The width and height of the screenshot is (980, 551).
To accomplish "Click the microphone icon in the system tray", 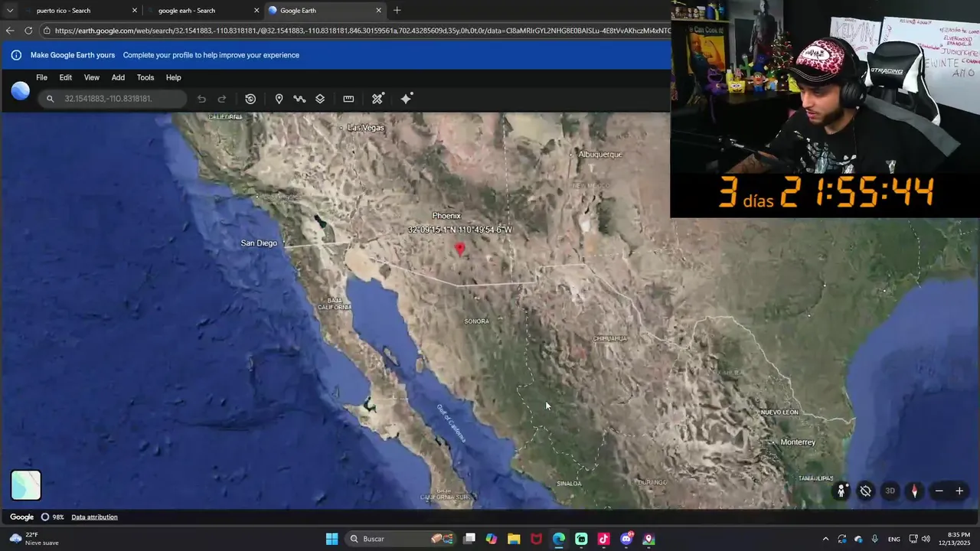I will 874,539.
